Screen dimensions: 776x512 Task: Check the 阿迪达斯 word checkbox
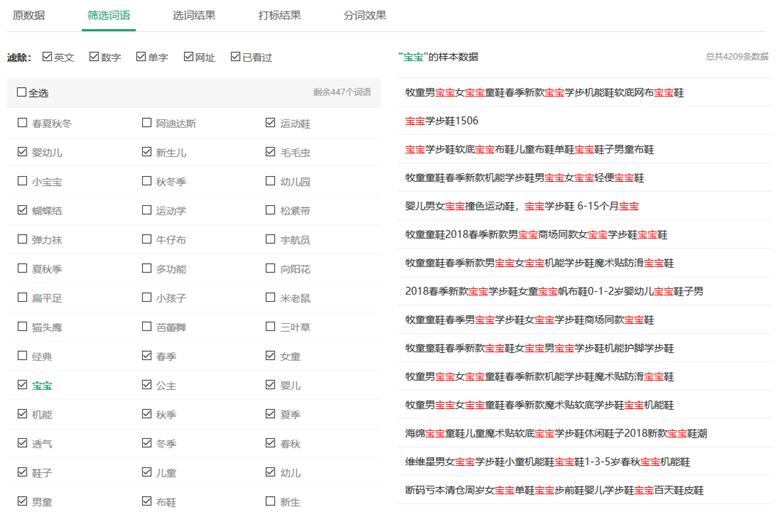[x=146, y=122]
